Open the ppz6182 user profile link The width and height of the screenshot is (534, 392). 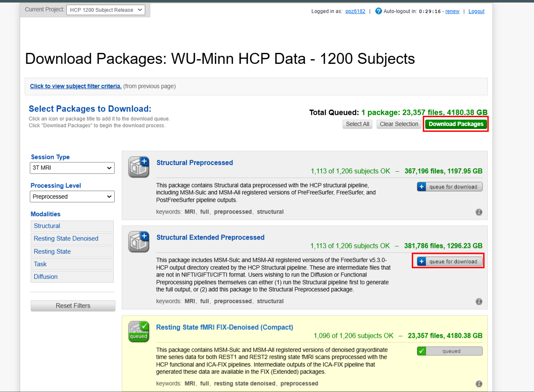tap(355, 11)
